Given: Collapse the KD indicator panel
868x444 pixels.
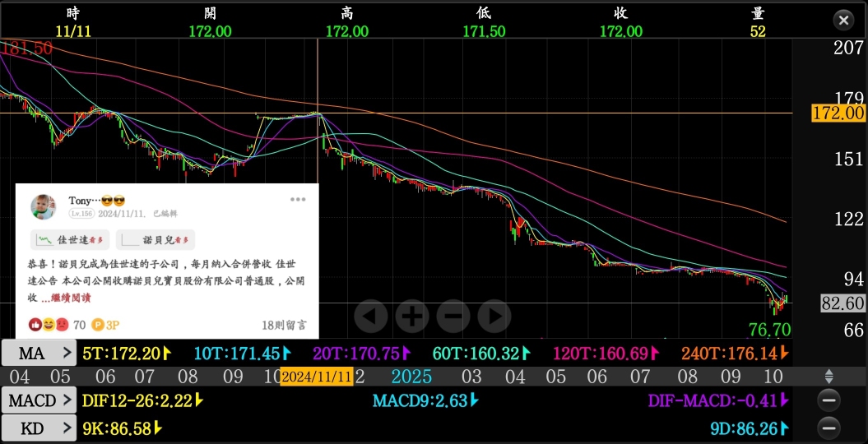Looking at the screenshot, I should (x=829, y=428).
